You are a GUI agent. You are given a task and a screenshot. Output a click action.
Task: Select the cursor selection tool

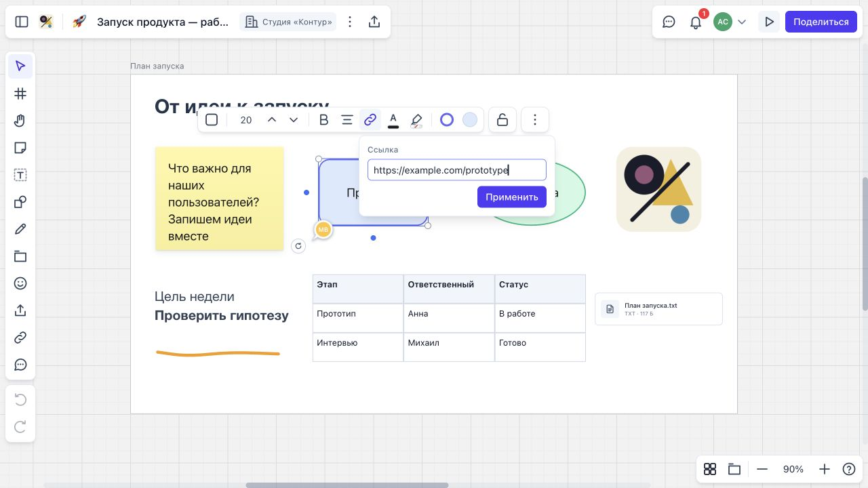point(20,66)
